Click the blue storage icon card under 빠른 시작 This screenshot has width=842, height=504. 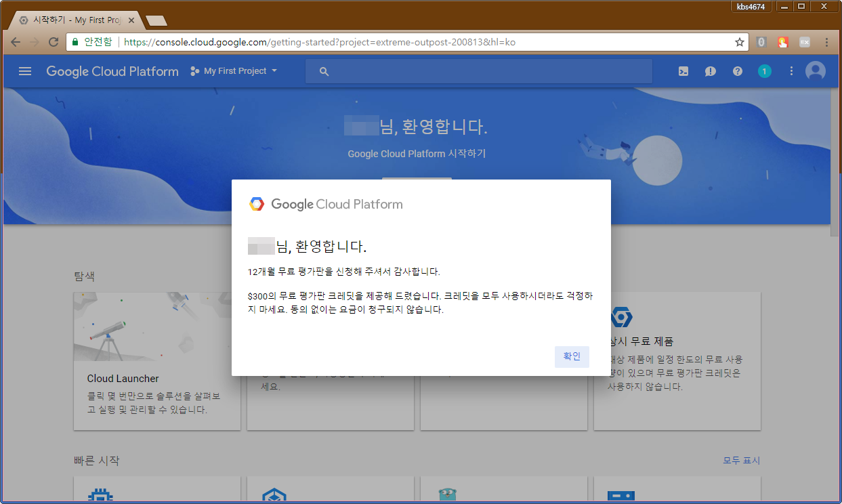coord(677,490)
